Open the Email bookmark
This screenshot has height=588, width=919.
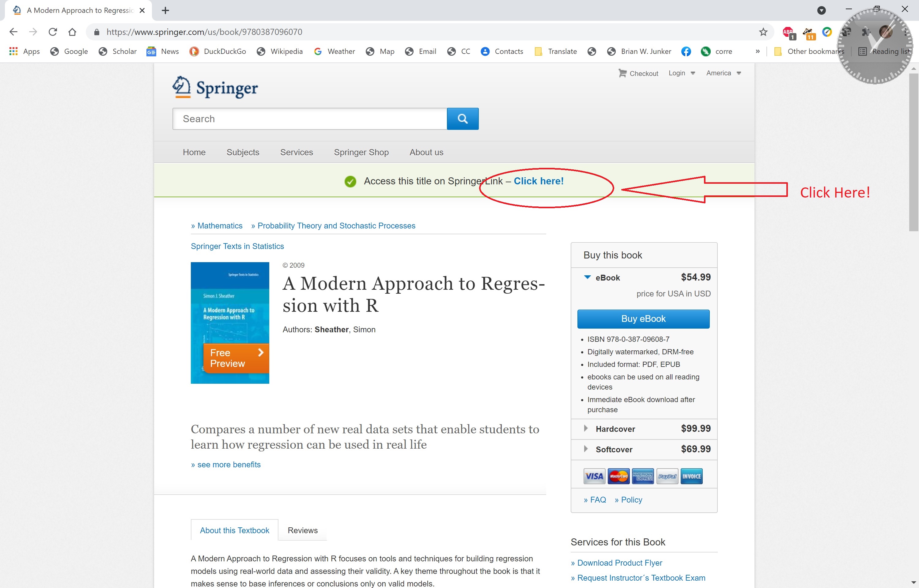[421, 51]
